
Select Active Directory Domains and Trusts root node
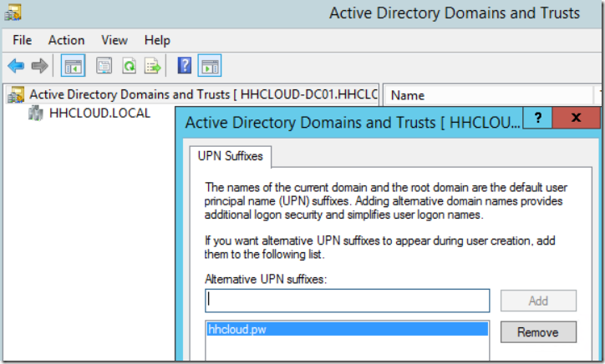coord(192,94)
